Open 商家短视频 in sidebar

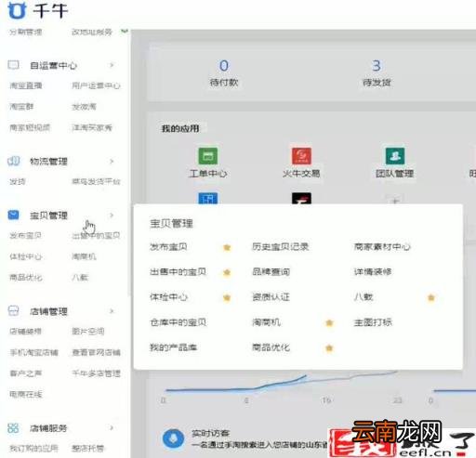pos(30,127)
